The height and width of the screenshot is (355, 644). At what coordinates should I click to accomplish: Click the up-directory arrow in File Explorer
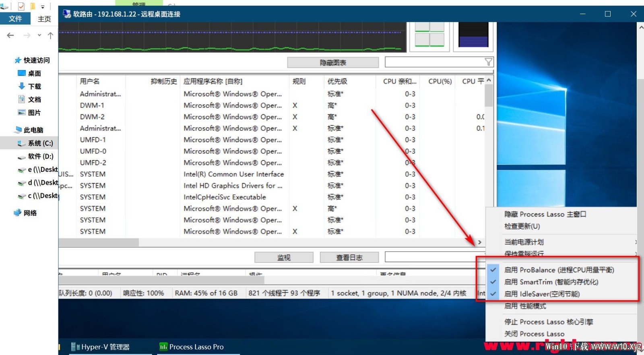pos(50,35)
